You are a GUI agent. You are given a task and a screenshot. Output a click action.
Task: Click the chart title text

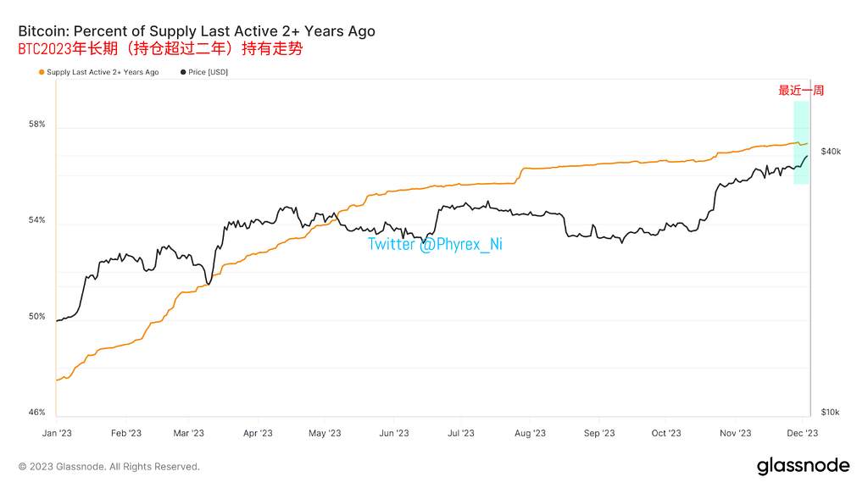click(197, 31)
